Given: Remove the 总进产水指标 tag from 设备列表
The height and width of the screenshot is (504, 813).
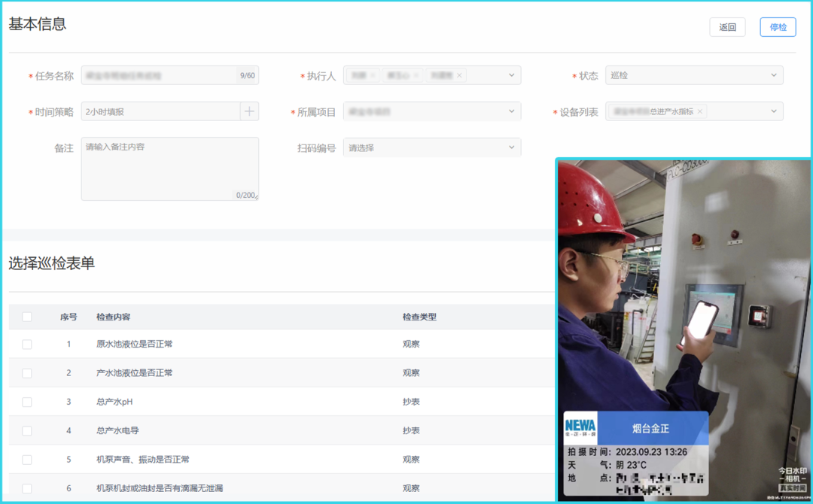Looking at the screenshot, I should 699,111.
